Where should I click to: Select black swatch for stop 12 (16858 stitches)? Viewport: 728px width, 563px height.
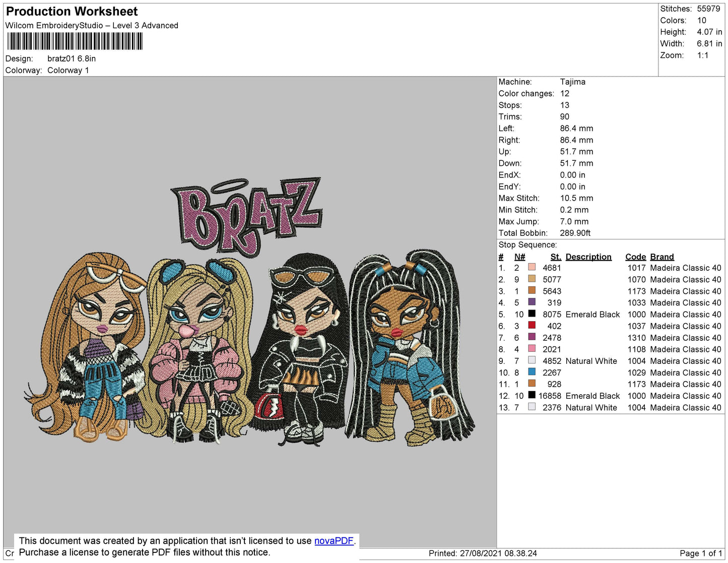(x=532, y=395)
